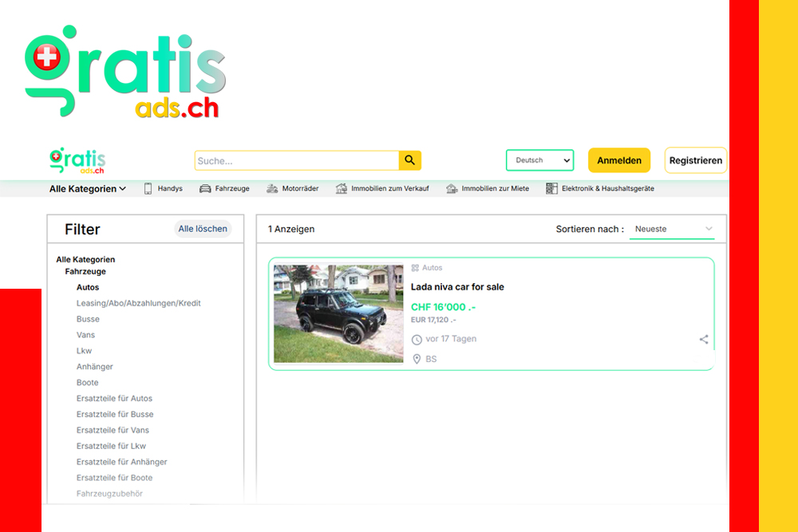Image resolution: width=798 pixels, height=532 pixels.
Task: Clear filters with Alle löschen
Action: pyautogui.click(x=202, y=229)
